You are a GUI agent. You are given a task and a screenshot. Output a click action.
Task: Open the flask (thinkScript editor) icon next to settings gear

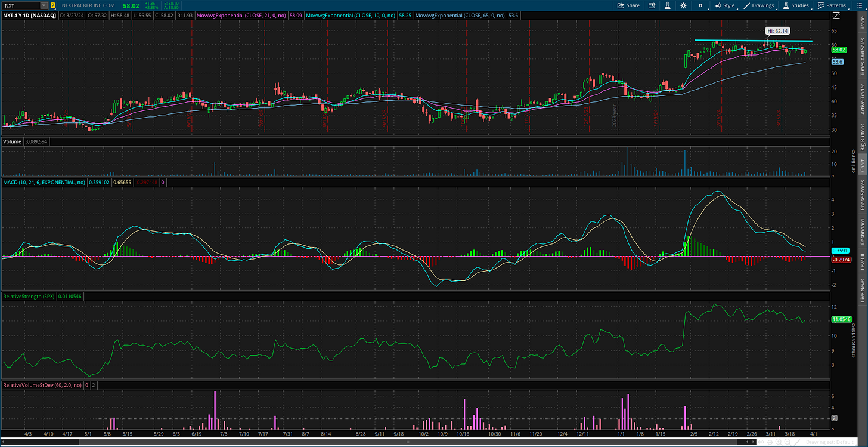[x=668, y=5]
